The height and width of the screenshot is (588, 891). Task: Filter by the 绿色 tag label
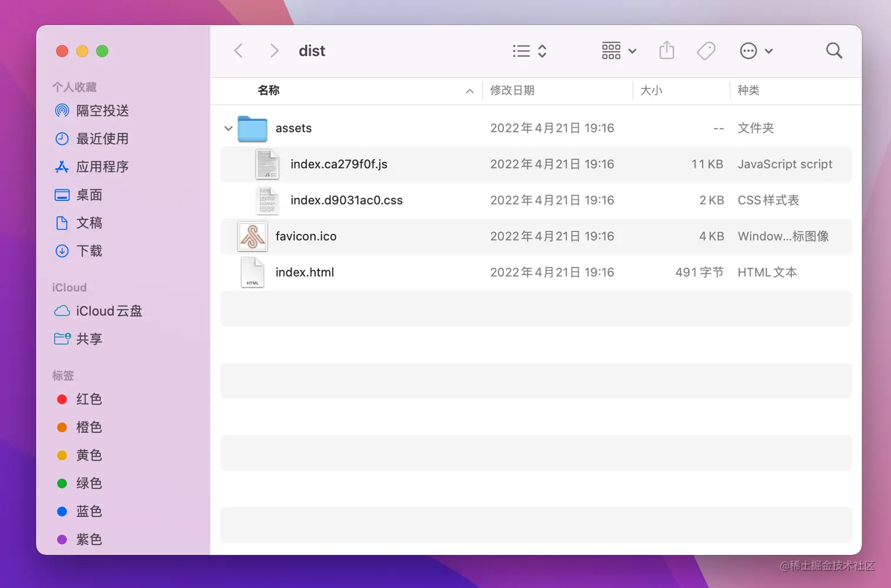point(89,483)
